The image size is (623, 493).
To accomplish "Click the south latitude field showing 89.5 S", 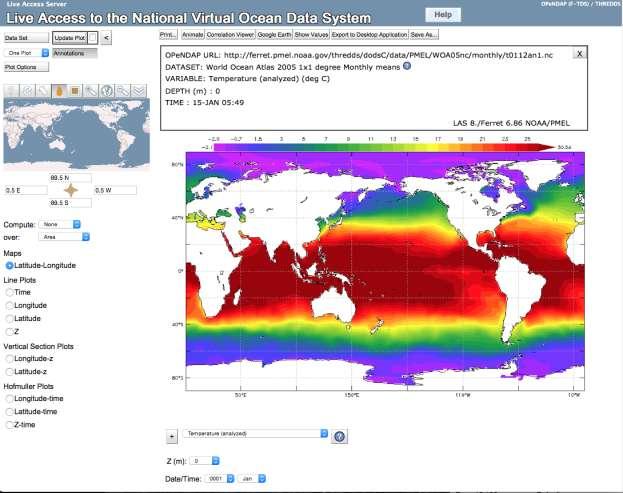I will tap(70, 203).
